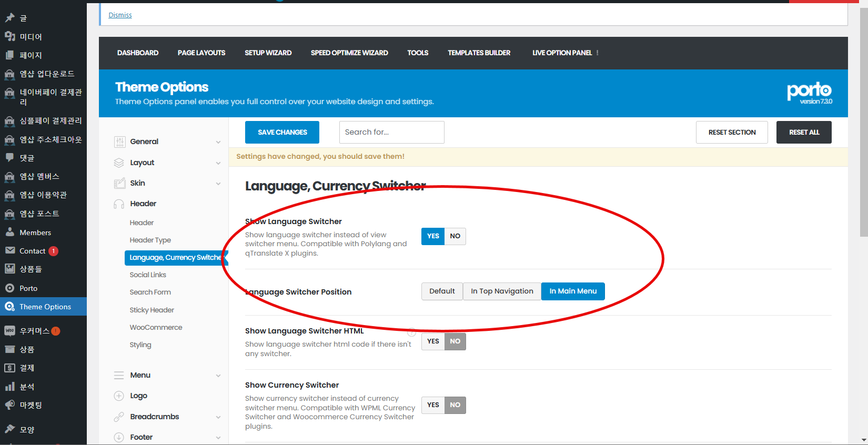The height and width of the screenshot is (445, 868).
Task: Click the Dismiss link
Action: click(x=120, y=15)
